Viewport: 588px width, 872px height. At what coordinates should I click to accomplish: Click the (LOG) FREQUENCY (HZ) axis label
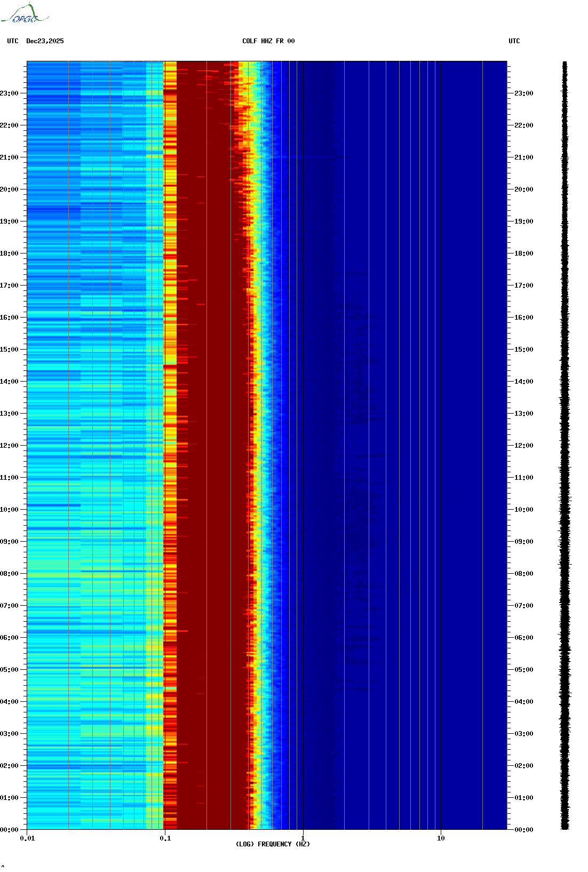273,844
